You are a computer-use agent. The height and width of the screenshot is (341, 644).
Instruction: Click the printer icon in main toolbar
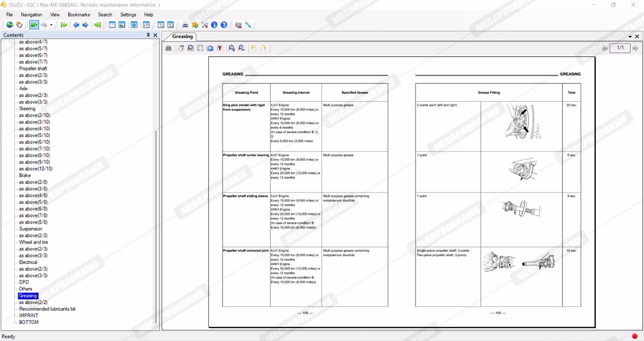pos(185,25)
